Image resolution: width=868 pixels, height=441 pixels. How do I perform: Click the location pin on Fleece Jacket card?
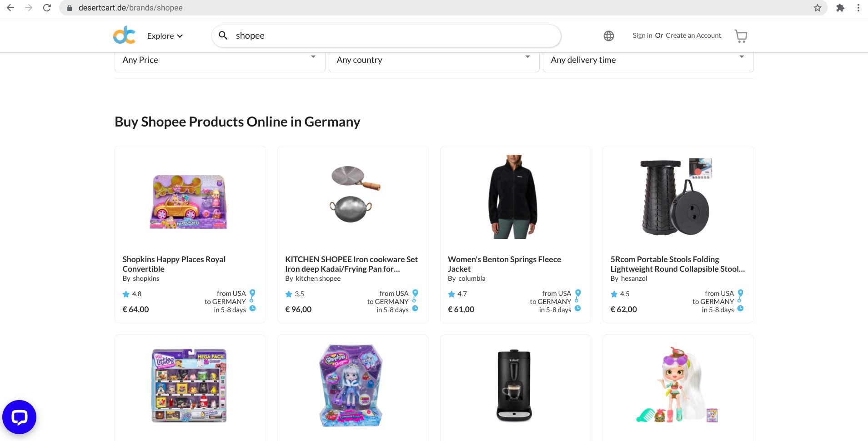(578, 294)
